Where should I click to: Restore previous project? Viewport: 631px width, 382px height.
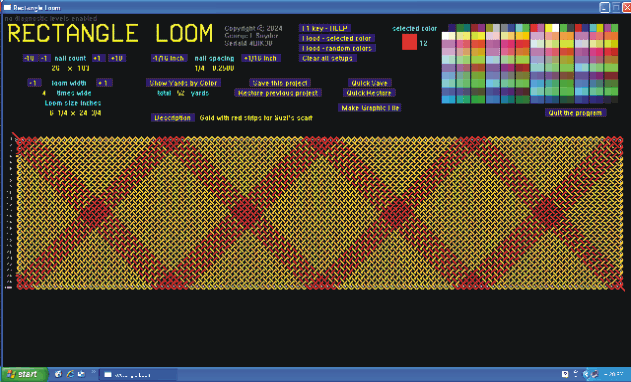pyautogui.click(x=278, y=93)
